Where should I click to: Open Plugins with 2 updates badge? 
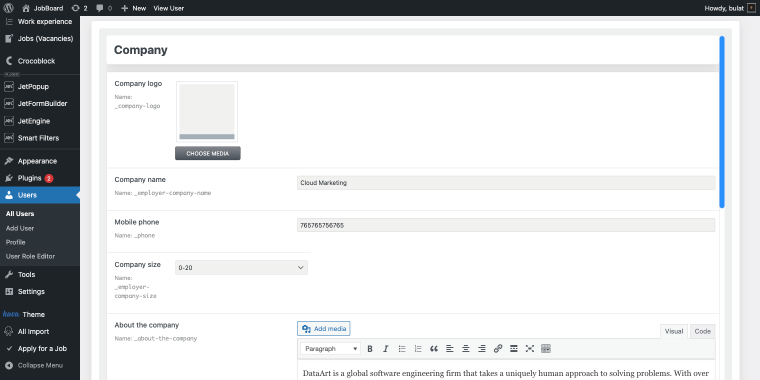point(40,178)
